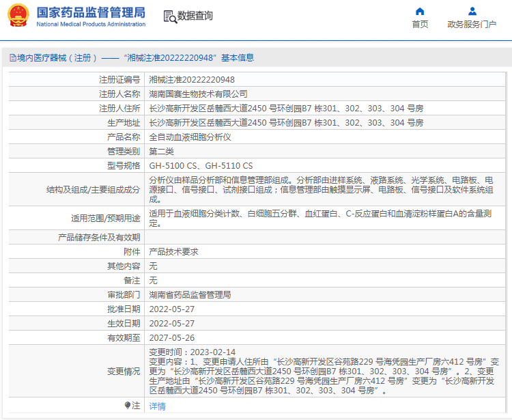Click product name 全自动血液细胞分析仪
Viewport: 512px width, 420px height.
point(190,137)
